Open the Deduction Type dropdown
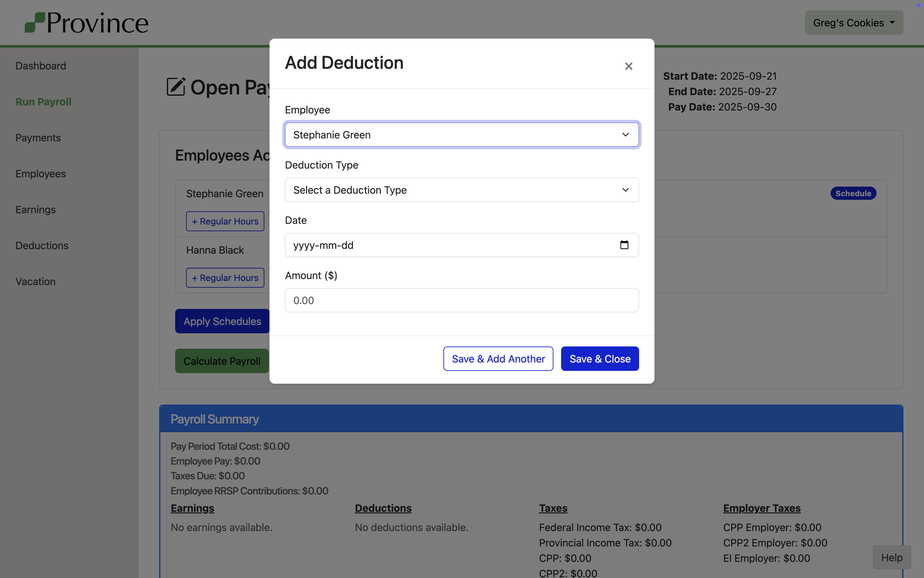 tap(461, 190)
